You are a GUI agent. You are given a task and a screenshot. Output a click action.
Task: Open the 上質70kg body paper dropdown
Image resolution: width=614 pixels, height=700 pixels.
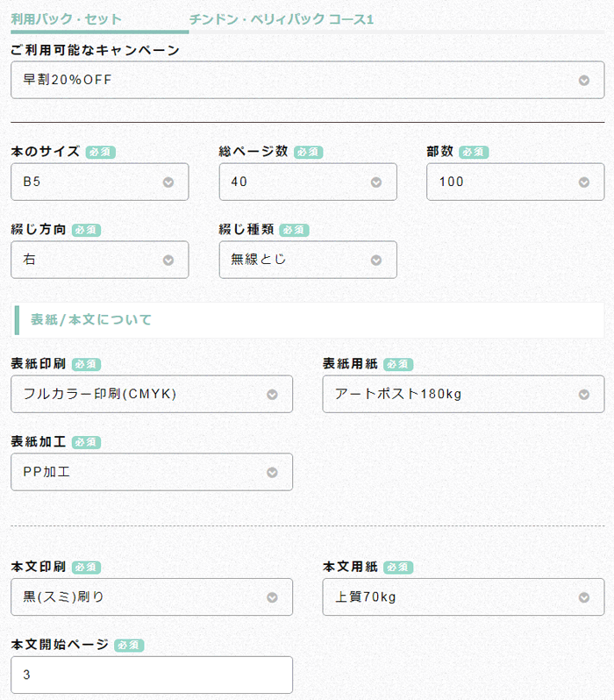click(x=463, y=597)
